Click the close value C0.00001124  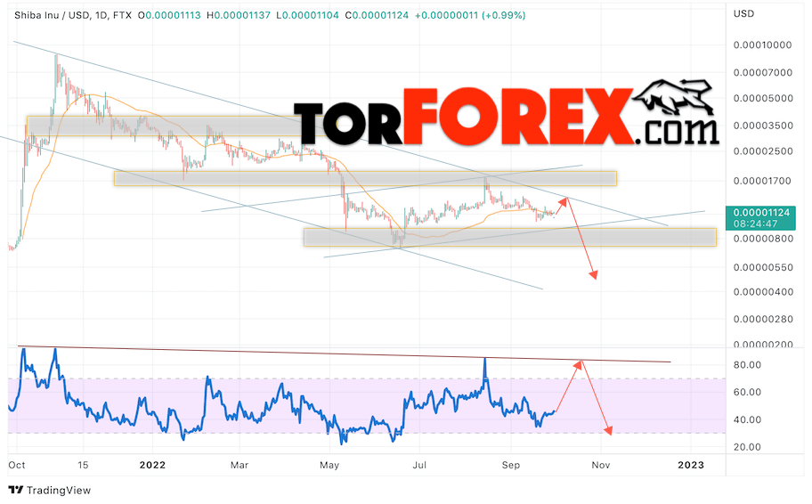(377, 15)
